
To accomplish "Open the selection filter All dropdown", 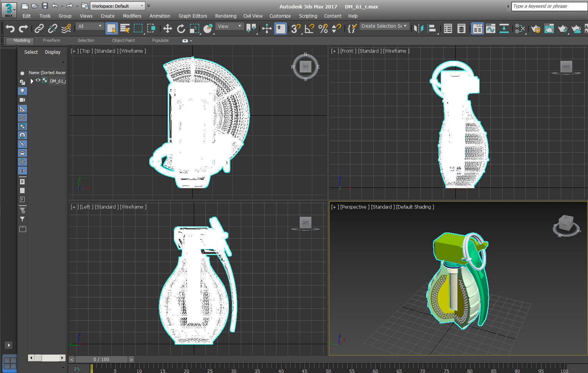I will pyautogui.click(x=90, y=26).
